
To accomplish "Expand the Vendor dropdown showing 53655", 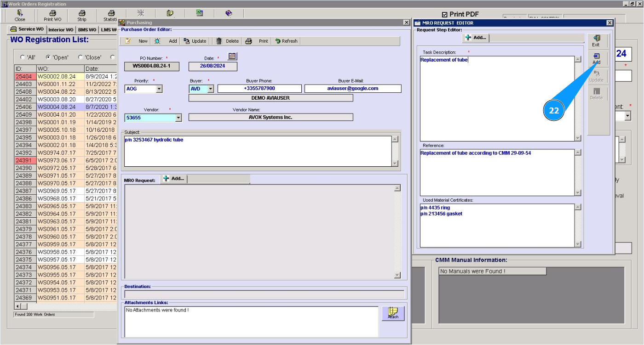I will [x=178, y=118].
